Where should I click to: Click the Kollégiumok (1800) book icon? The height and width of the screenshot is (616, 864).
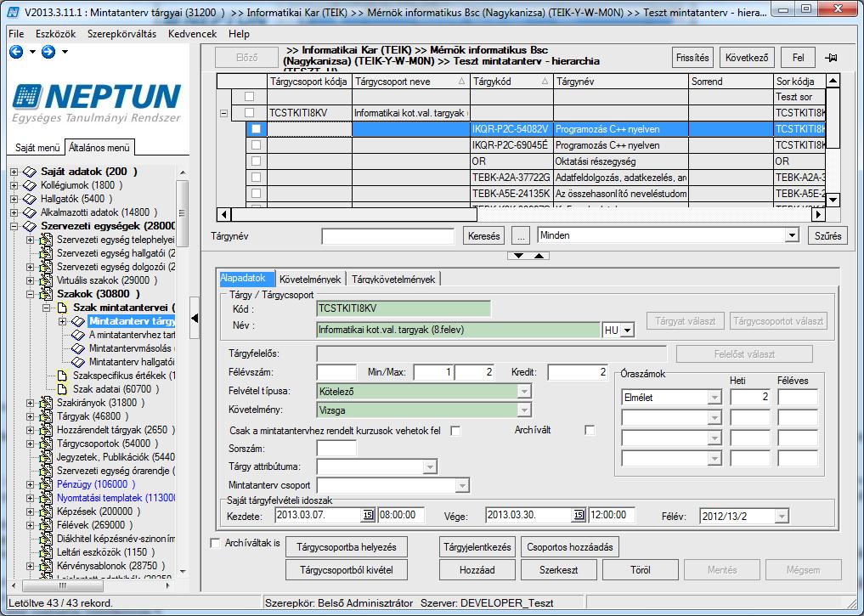point(29,186)
